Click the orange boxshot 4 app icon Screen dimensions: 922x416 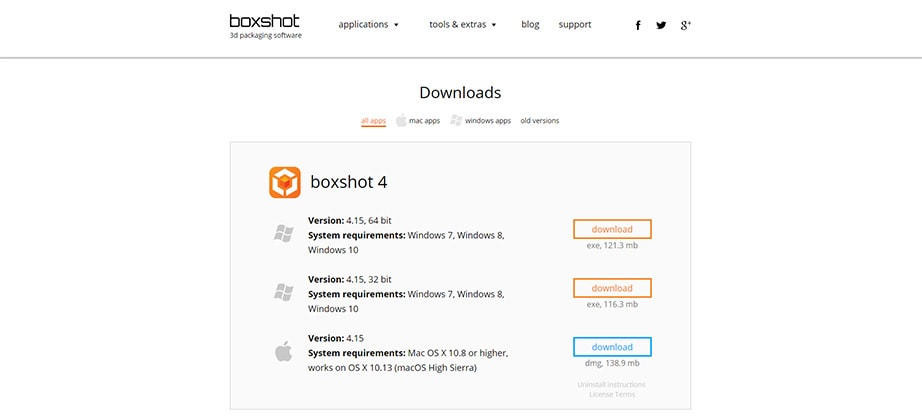pyautogui.click(x=285, y=182)
